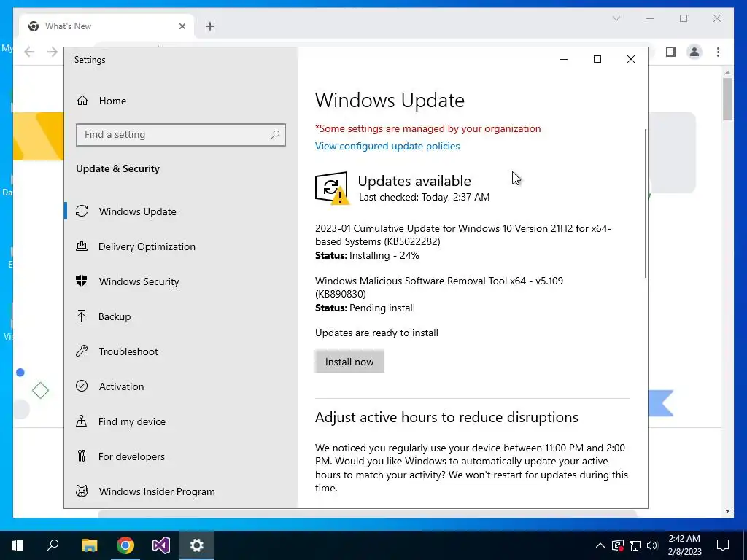Click the 'Adjust active hours' heading
Viewport: 747px width, 560px height.
pos(446,417)
